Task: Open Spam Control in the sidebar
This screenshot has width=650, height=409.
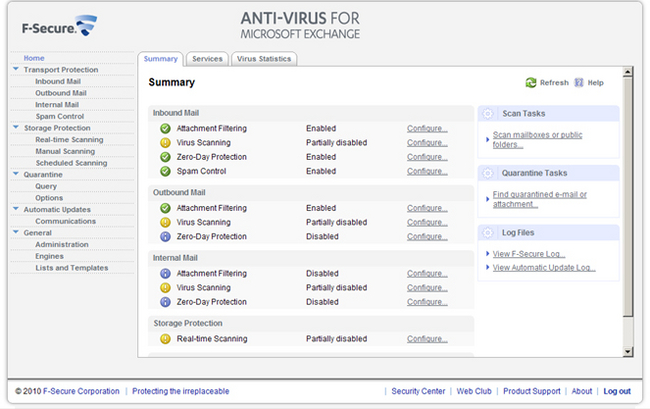Action: (60, 116)
